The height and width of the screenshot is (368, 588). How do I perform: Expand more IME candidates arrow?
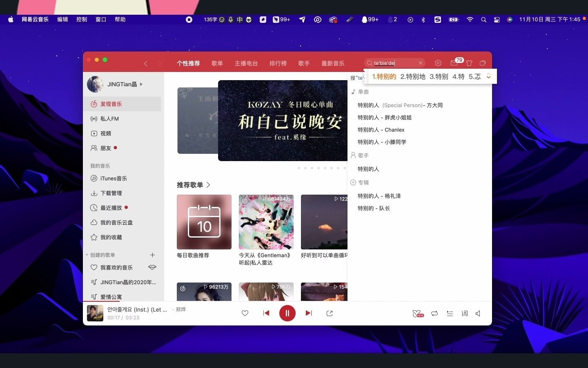click(488, 76)
